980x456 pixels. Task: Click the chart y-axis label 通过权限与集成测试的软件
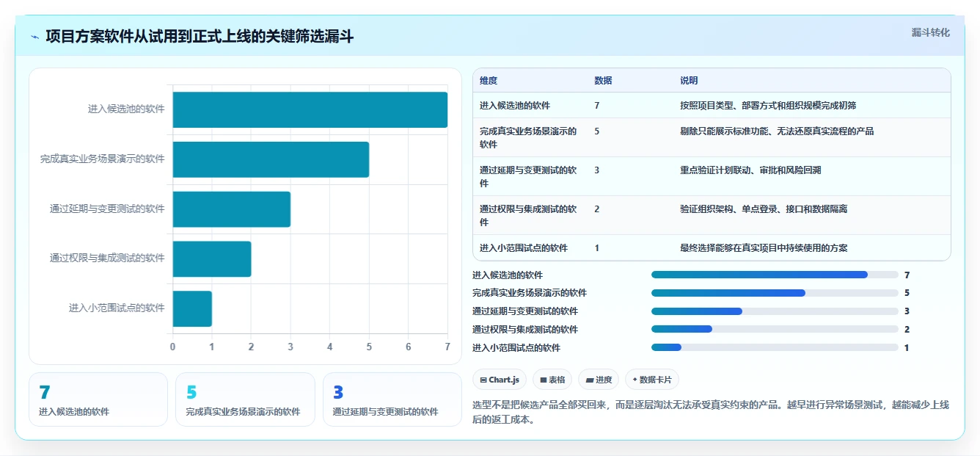[x=107, y=258]
